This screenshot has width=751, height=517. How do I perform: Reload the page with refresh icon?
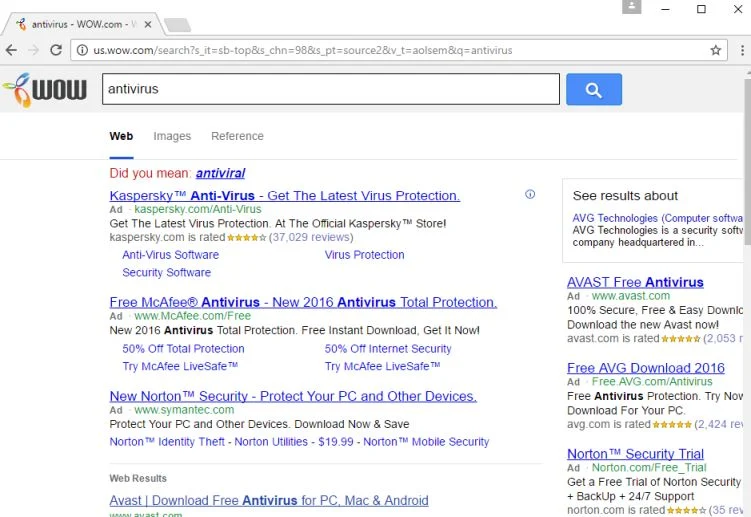pyautogui.click(x=56, y=50)
